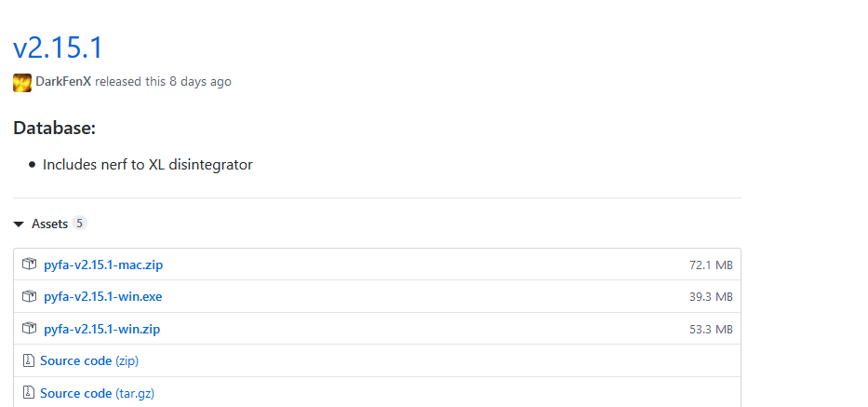Screen dimensions: 868x407
Task: Click the 72.1 MB file size text
Action: point(711,265)
